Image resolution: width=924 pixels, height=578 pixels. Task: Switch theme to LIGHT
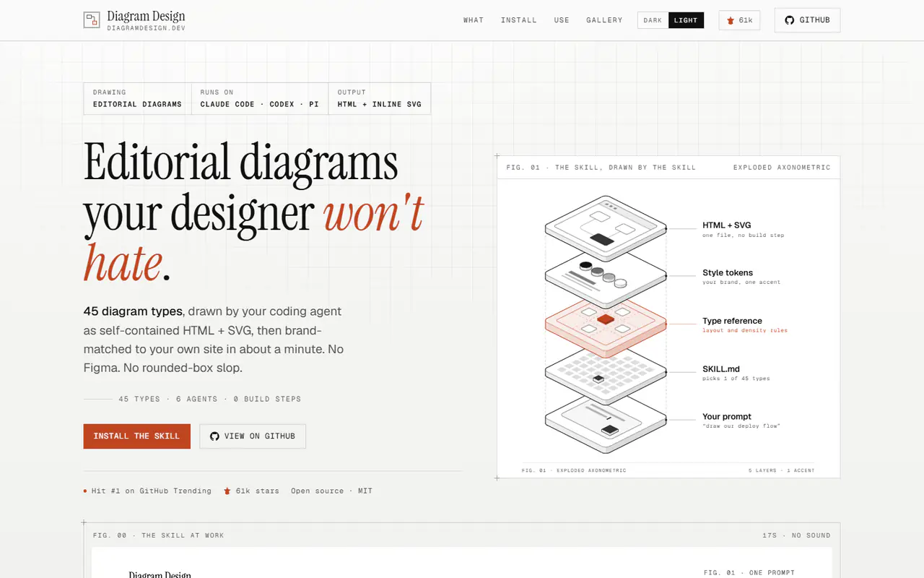[x=686, y=20]
